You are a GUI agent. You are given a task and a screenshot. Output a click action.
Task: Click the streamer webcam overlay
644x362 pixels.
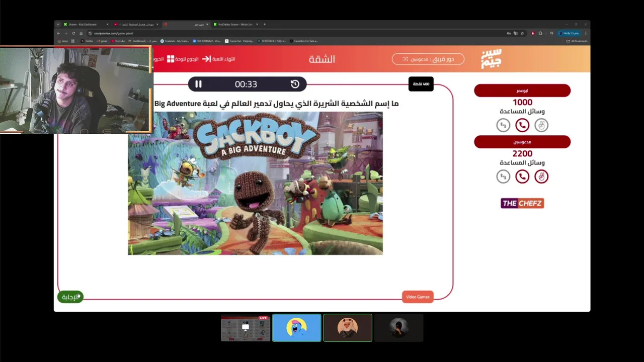[x=75, y=90]
